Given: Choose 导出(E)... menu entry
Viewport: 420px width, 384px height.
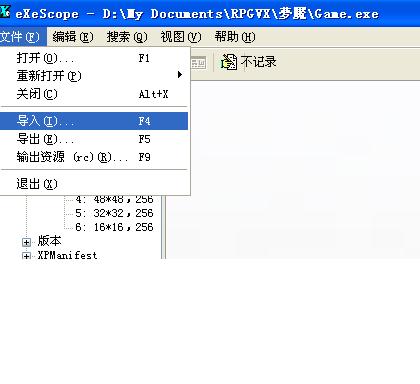Looking at the screenshot, I should 94,139.
